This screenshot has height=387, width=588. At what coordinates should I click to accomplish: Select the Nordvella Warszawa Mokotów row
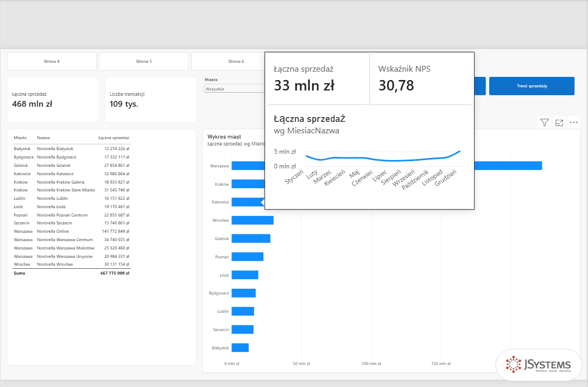tap(71, 248)
